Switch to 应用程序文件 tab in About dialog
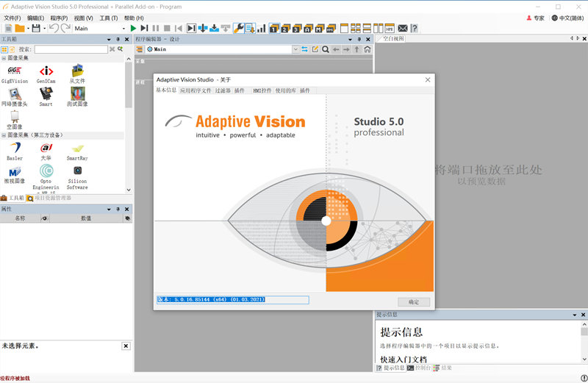The image size is (588, 383). 196,90
